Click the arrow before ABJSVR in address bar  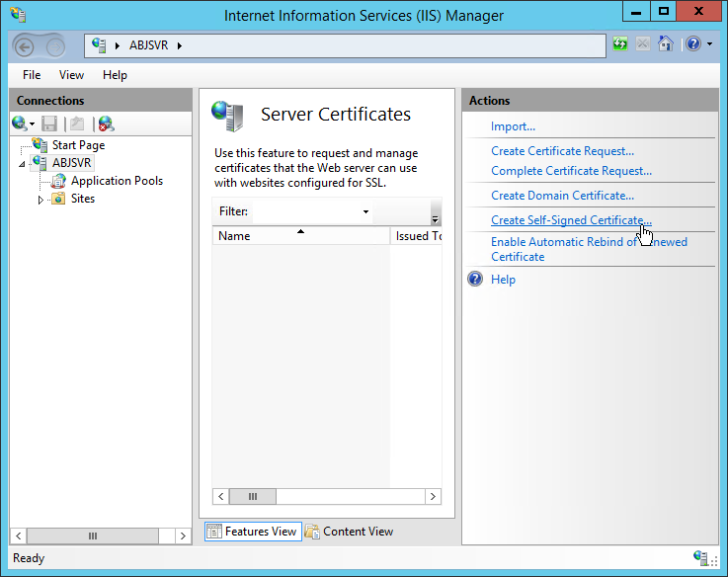(117, 45)
